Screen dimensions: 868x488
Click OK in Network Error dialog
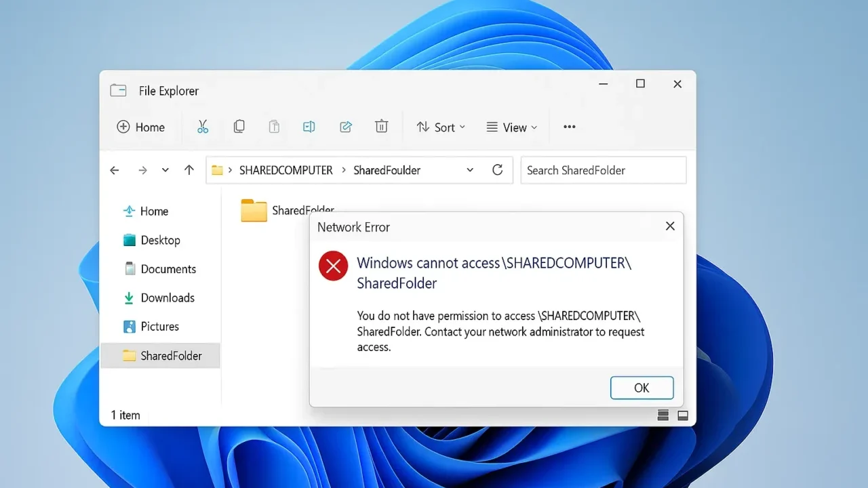coord(642,388)
